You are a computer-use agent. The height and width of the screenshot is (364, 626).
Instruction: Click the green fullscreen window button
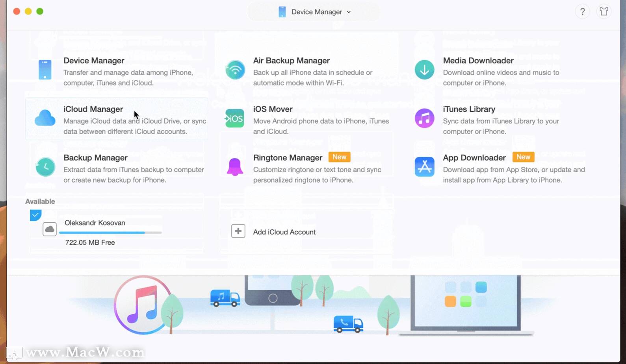pos(40,11)
